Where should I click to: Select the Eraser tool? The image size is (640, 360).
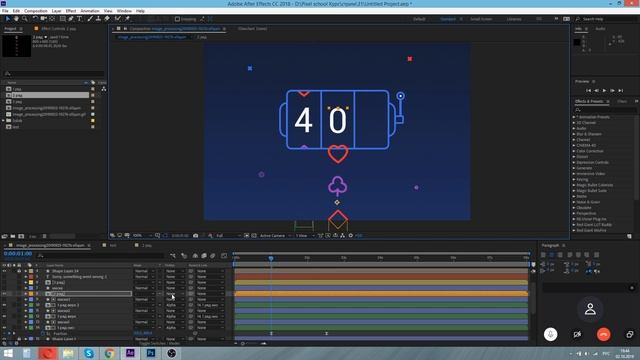point(107,19)
